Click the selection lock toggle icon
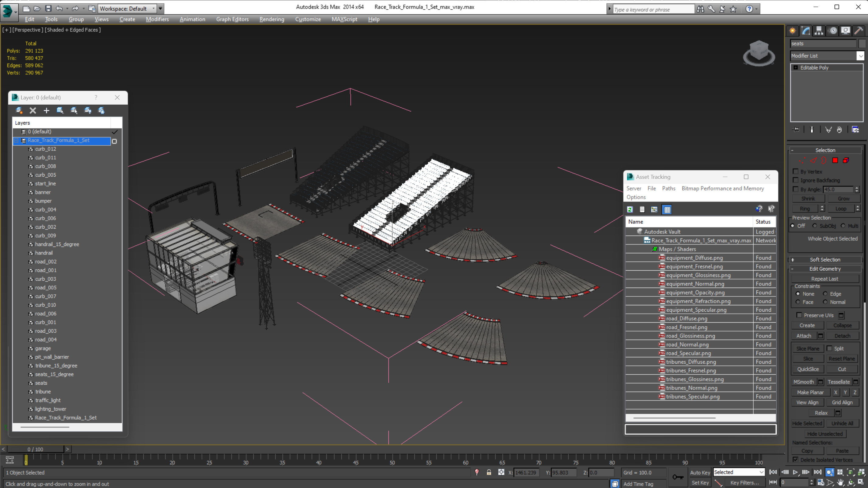 pos(489,472)
